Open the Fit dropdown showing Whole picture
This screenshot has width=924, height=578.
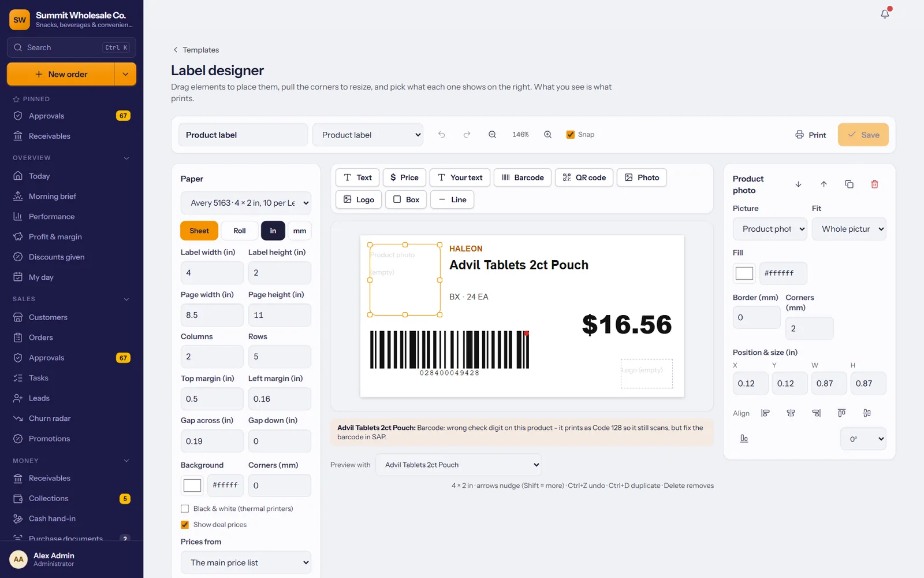click(x=849, y=229)
